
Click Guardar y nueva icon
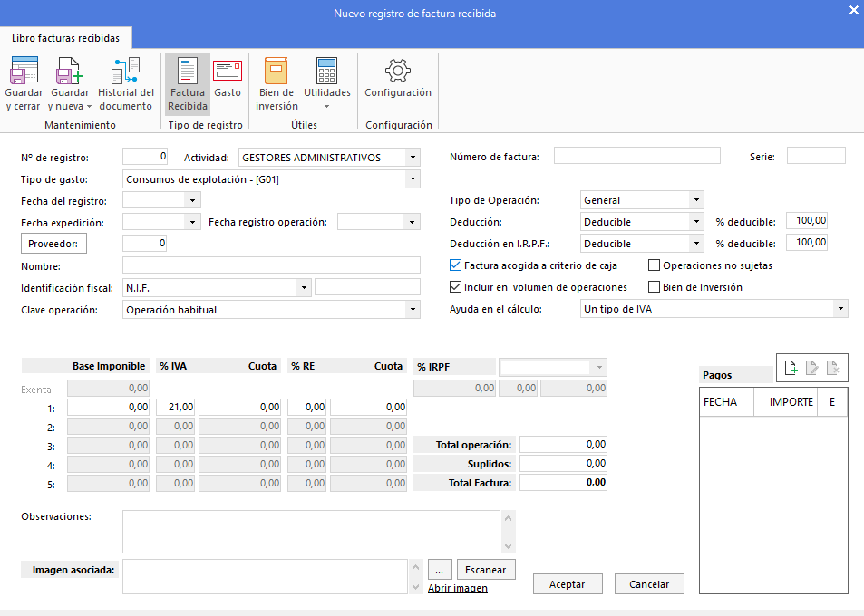point(70,71)
